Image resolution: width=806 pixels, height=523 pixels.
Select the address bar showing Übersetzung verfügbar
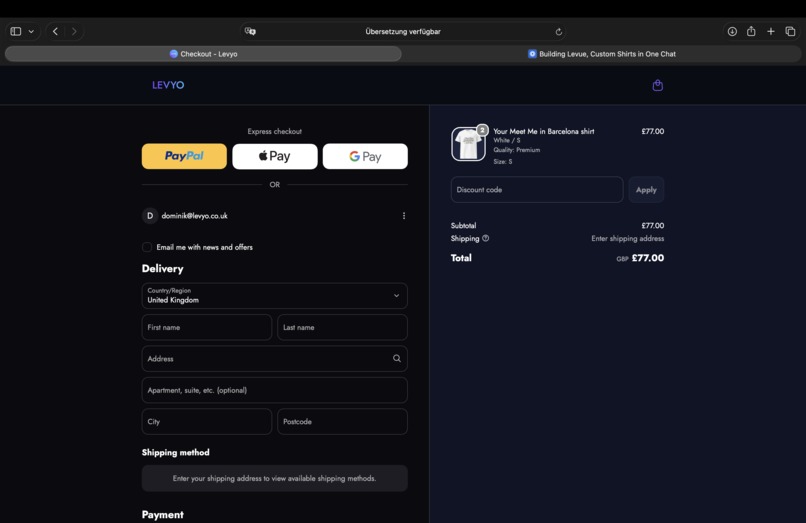[x=403, y=31]
